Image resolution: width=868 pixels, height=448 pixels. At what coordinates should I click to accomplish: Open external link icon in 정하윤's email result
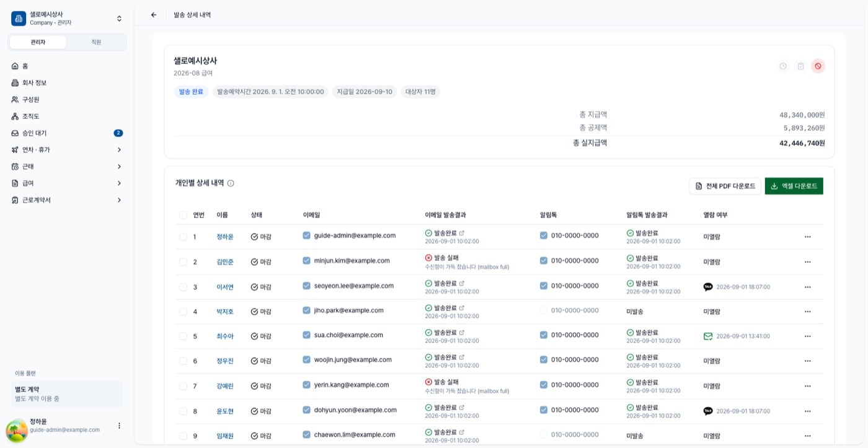pos(461,233)
